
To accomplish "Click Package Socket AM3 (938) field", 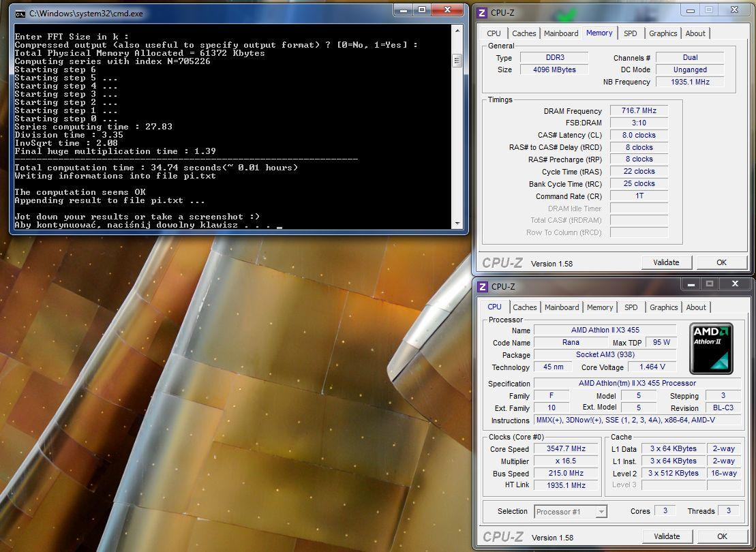I will (x=605, y=355).
